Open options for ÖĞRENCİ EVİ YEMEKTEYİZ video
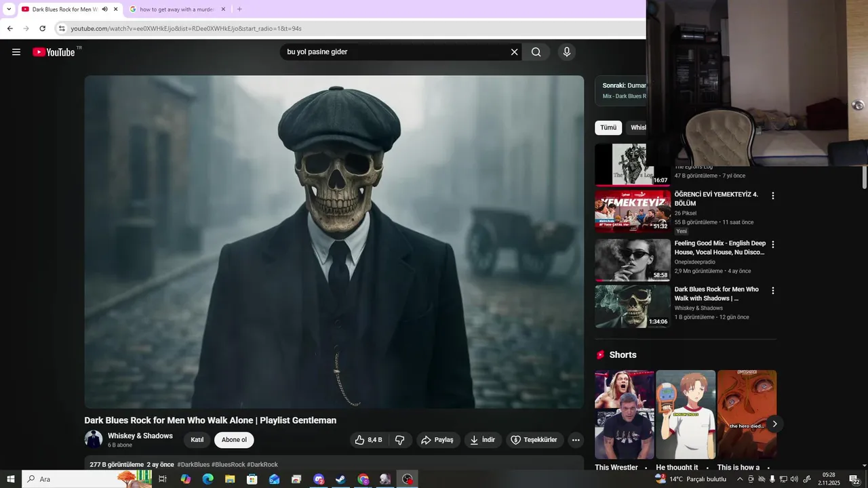The image size is (868, 488). [772, 195]
